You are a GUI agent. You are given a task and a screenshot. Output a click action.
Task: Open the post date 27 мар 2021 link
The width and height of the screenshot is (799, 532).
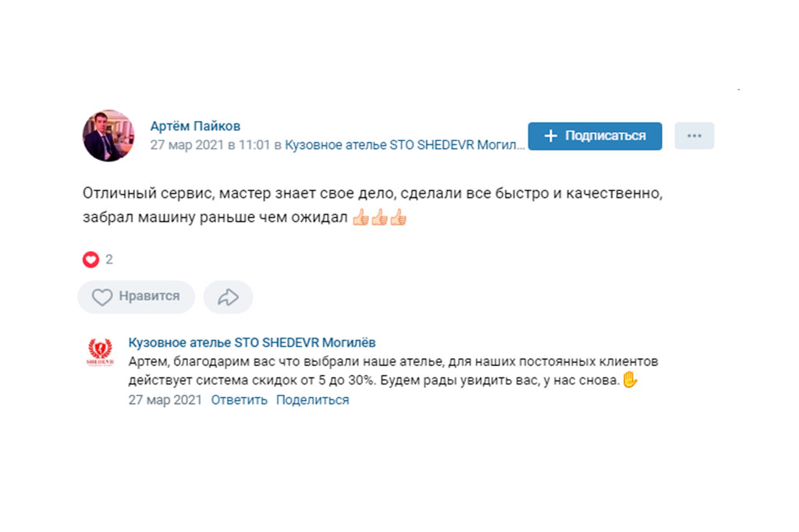point(210,145)
